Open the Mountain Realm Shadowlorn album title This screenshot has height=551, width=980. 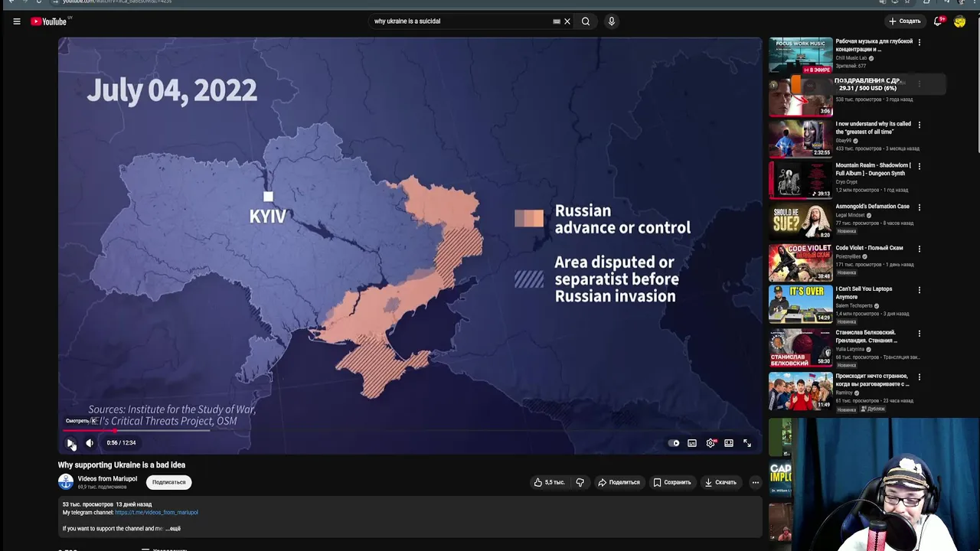(874, 169)
